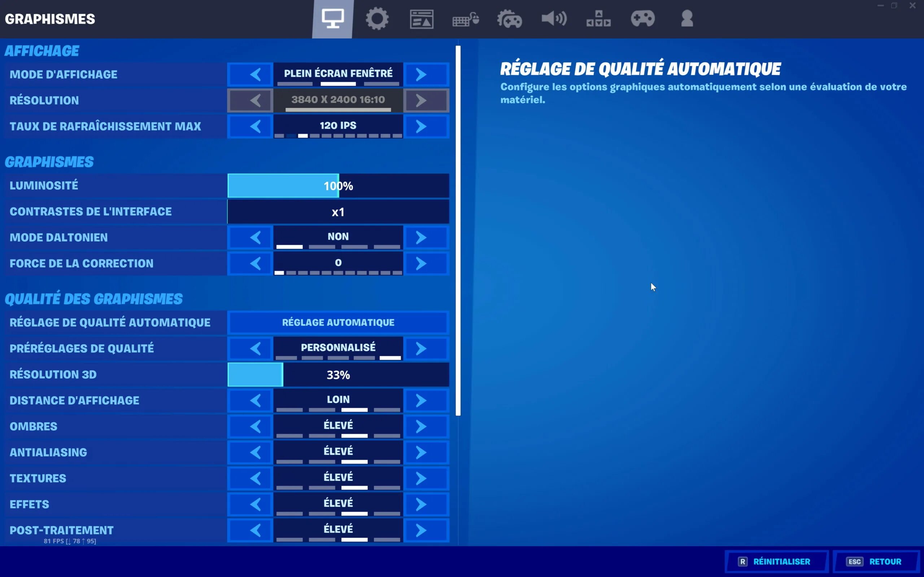This screenshot has height=577, width=924.
Task: Click the keyboard settings icon
Action: [x=466, y=18]
